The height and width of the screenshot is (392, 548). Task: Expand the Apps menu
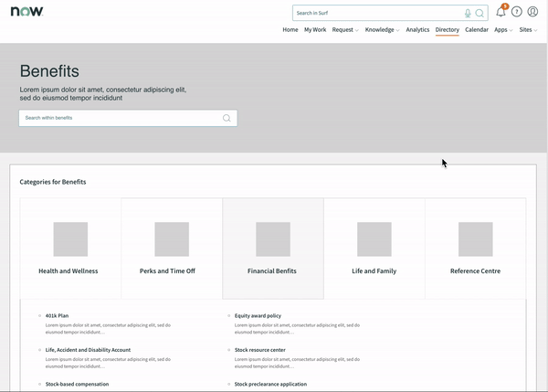point(503,30)
